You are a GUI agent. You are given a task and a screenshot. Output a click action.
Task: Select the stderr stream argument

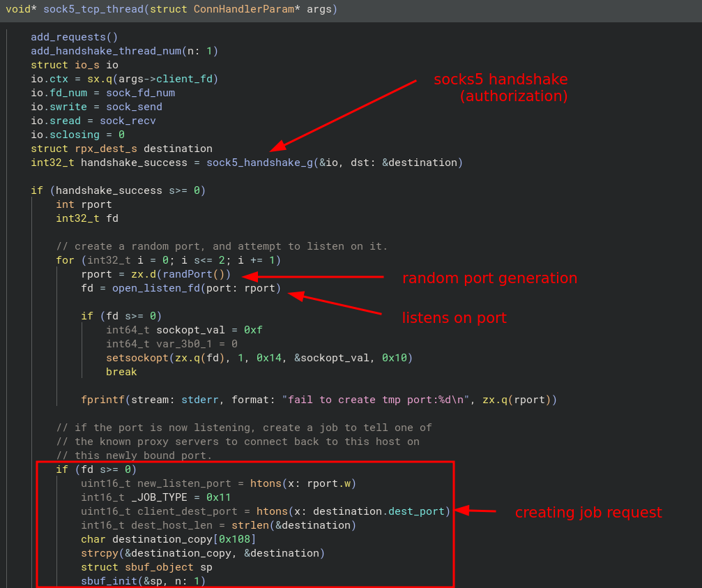[197, 400]
